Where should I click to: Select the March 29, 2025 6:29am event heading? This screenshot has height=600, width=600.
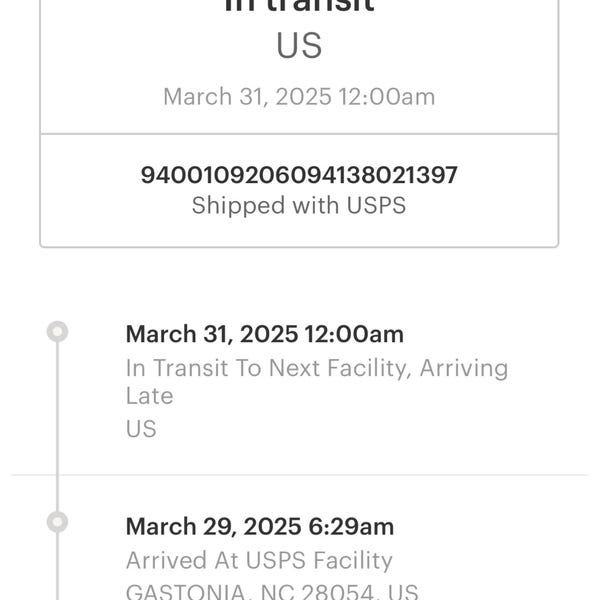[x=260, y=527]
